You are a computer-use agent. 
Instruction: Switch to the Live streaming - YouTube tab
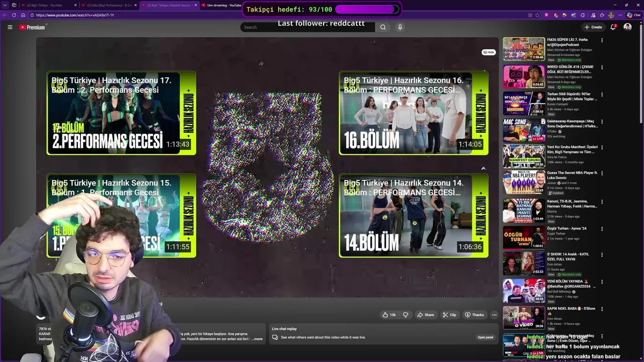coord(221,5)
